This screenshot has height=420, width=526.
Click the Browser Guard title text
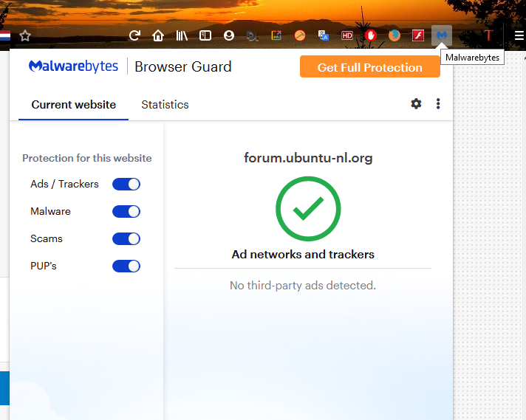[183, 66]
